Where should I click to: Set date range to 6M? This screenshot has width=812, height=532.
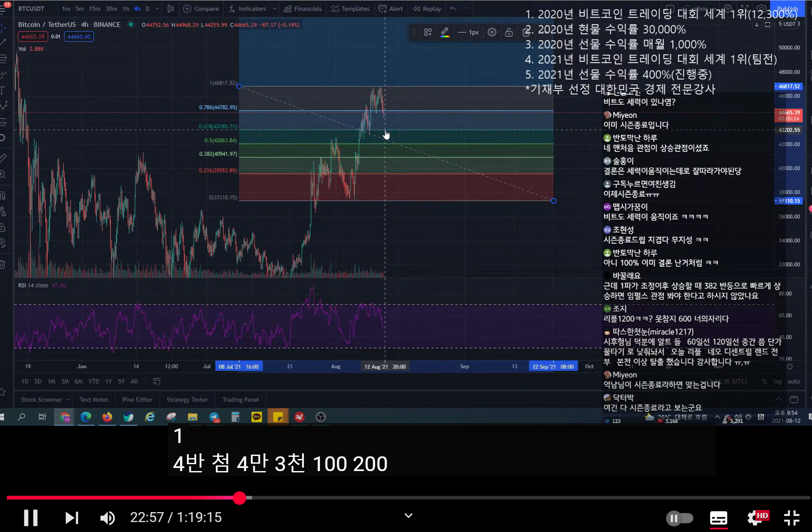(x=78, y=381)
